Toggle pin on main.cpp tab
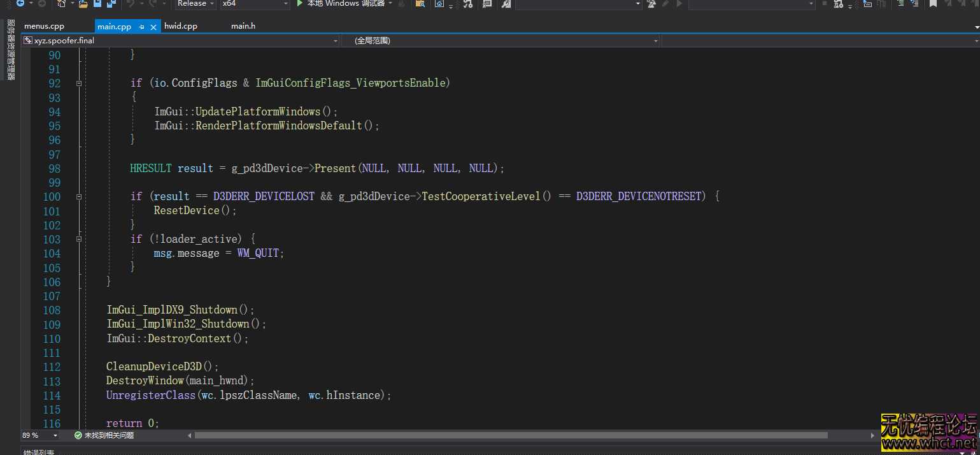The width and height of the screenshot is (980, 455). point(142,27)
